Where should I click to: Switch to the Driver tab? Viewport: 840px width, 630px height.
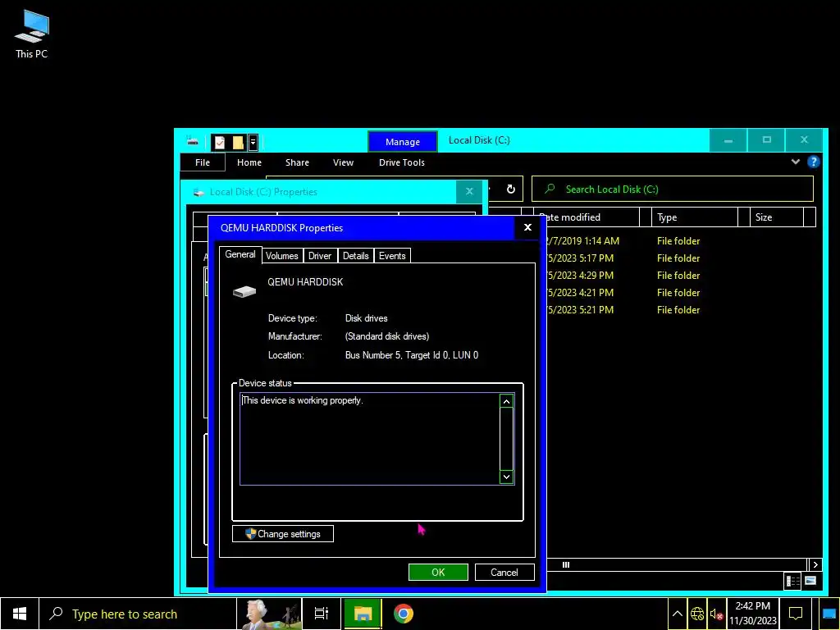[x=320, y=256]
